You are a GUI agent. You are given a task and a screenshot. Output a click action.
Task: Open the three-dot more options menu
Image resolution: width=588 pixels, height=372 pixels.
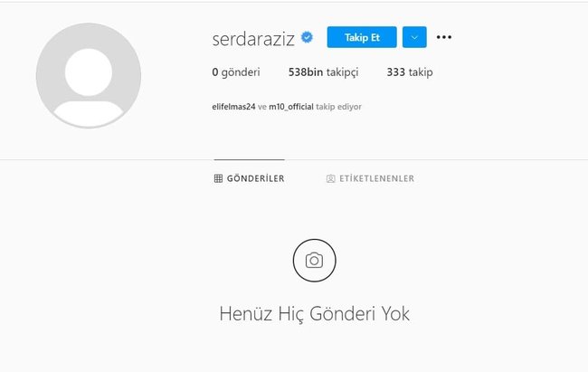tap(444, 37)
